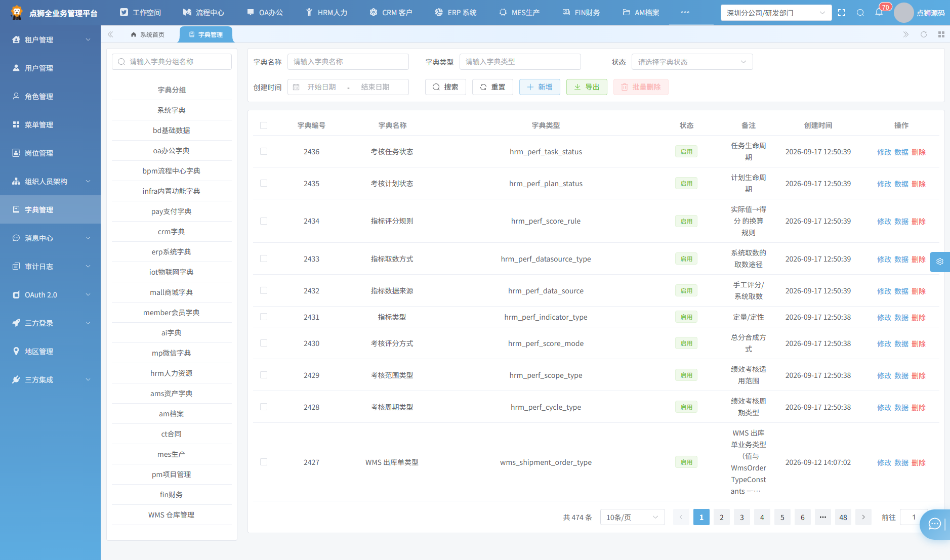The width and height of the screenshot is (950, 560).
Task: Click the three-dot more menu in top navigation
Action: click(685, 12)
